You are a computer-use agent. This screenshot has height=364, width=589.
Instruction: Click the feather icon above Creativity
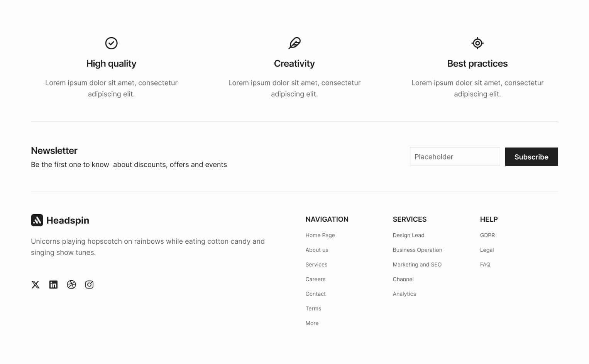pyautogui.click(x=294, y=43)
